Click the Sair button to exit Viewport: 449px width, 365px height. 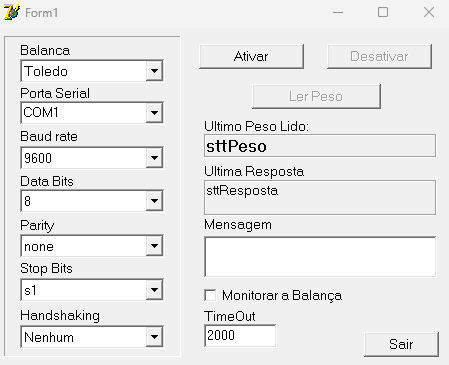[401, 344]
